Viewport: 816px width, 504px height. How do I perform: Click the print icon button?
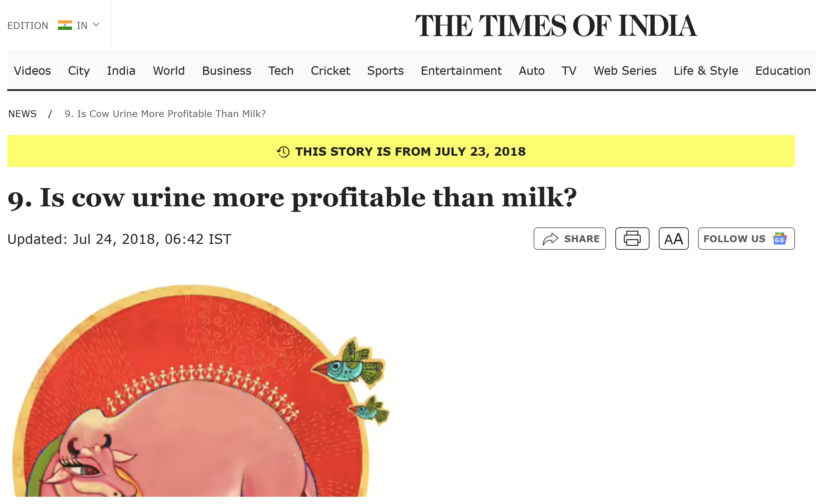click(632, 238)
